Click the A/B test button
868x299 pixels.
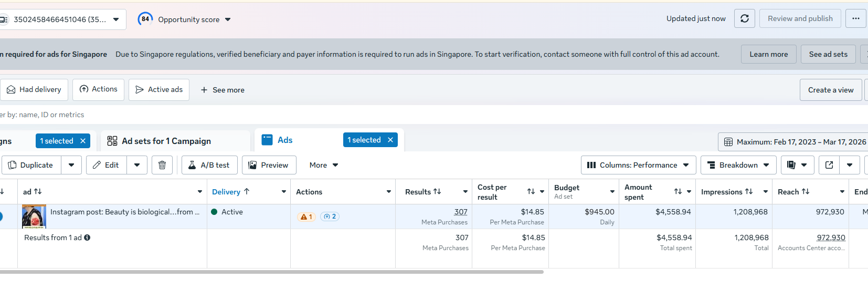[x=209, y=165]
